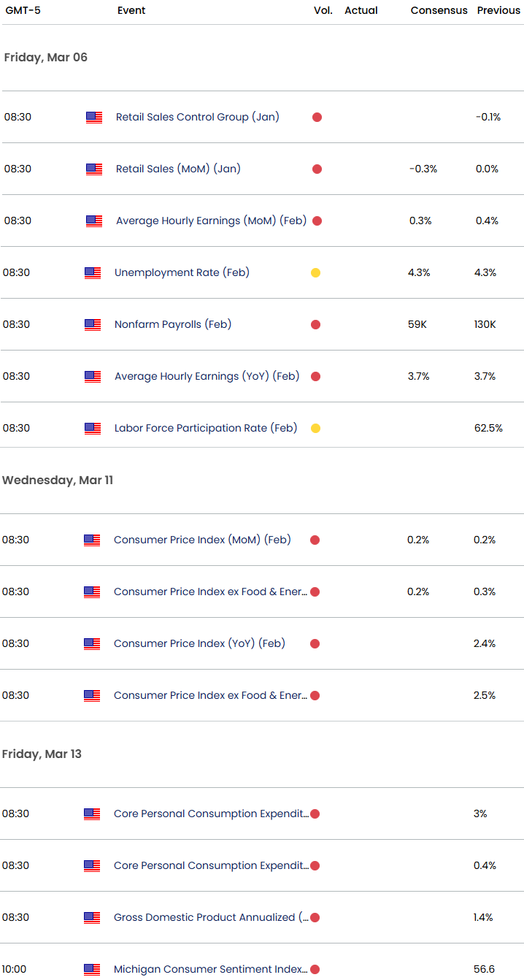Screen dimensions: 524x980
Task: Select the Consumer Price Index (MoM) event
Action: coord(202,540)
